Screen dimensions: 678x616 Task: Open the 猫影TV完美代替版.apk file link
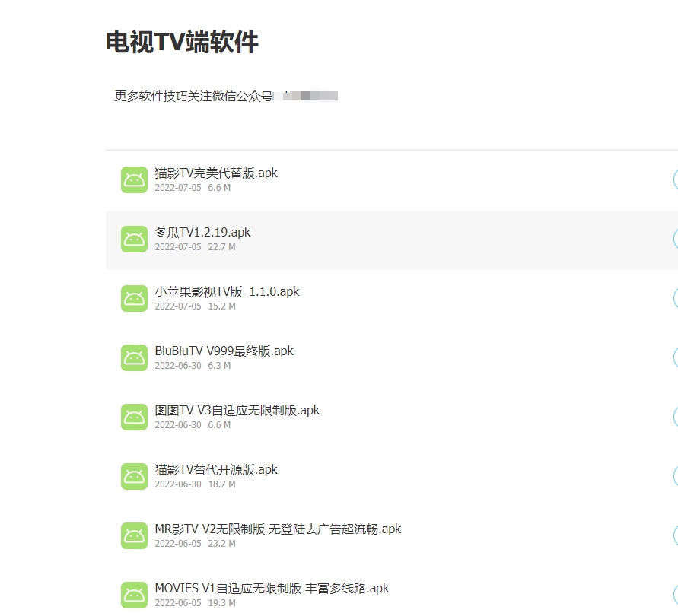pos(215,173)
